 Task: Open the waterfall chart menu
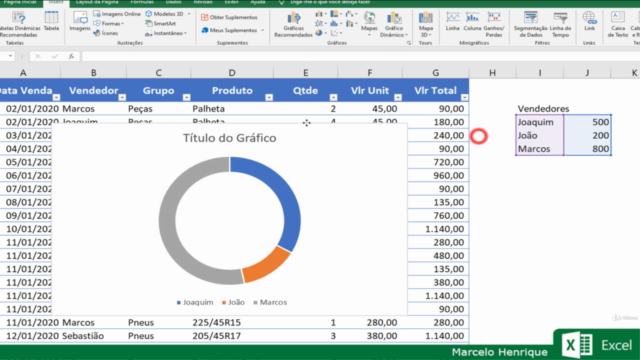pyautogui.click(x=350, y=14)
